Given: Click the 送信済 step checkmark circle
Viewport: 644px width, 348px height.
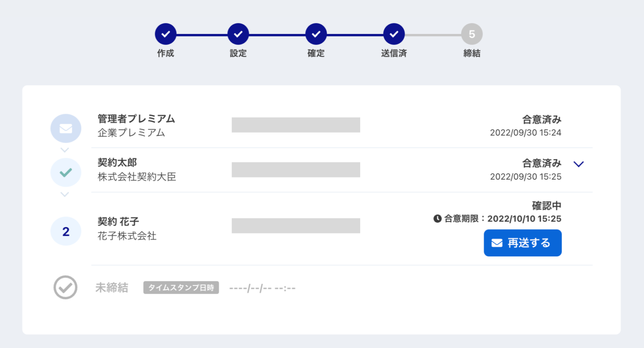Looking at the screenshot, I should point(394,34).
